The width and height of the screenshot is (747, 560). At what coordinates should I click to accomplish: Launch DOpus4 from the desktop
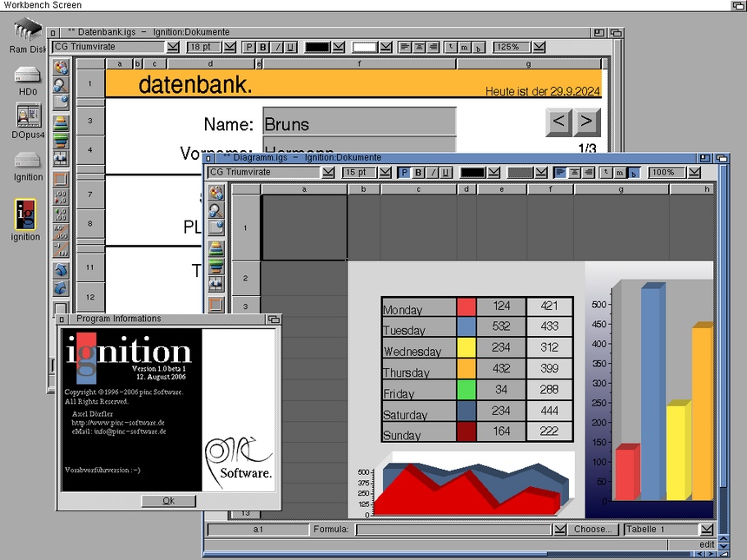point(28,122)
